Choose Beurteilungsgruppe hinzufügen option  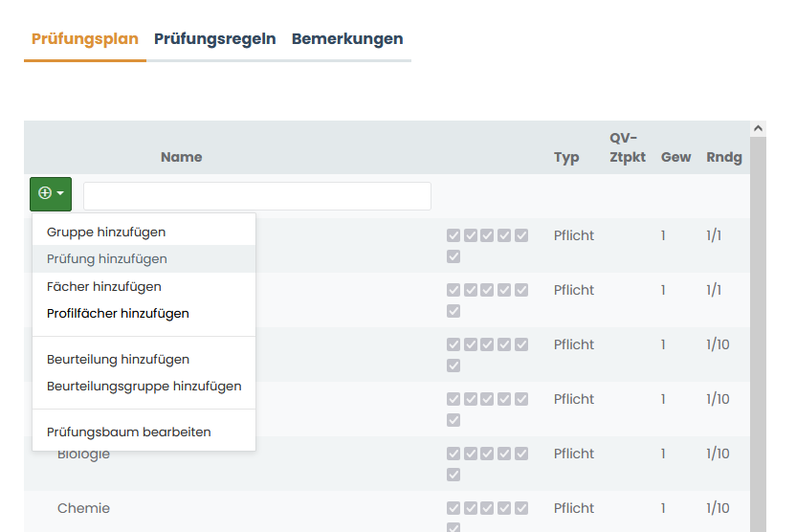(144, 386)
